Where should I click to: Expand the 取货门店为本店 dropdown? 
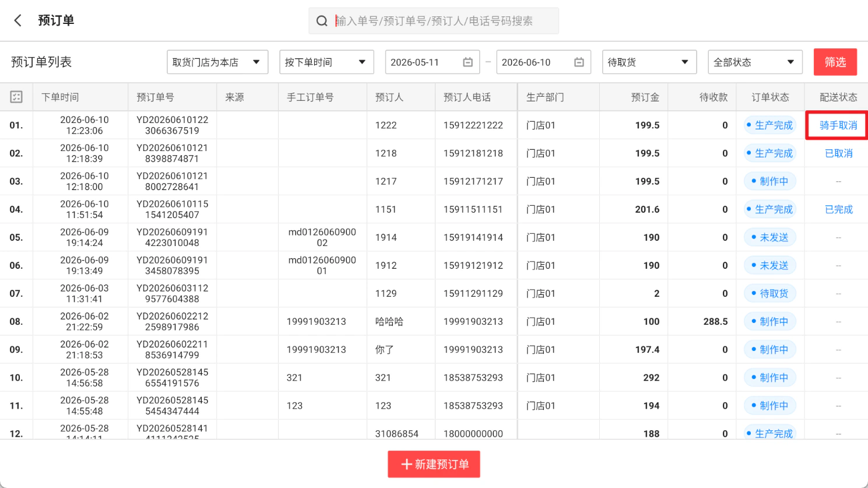[x=217, y=62]
